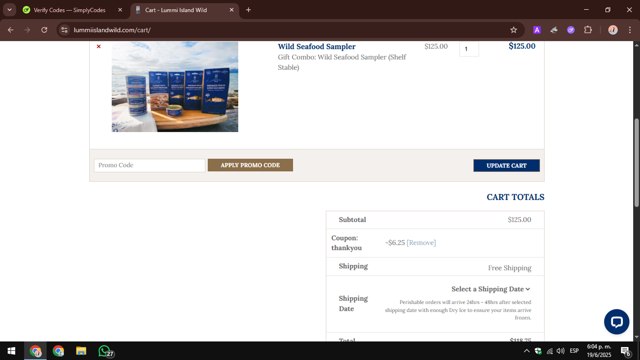This screenshot has height=360, width=640.
Task: Expand the Select a Shipping Date dropdown
Action: 491,289
